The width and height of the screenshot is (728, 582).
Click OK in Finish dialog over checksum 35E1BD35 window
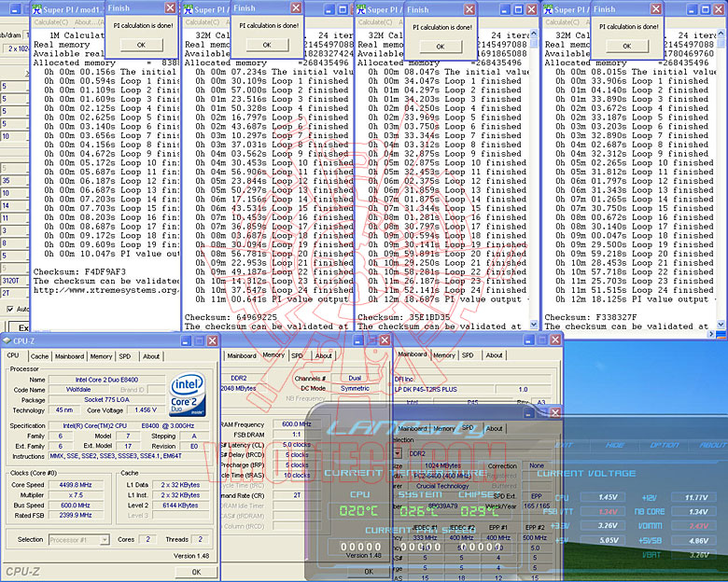[441, 46]
